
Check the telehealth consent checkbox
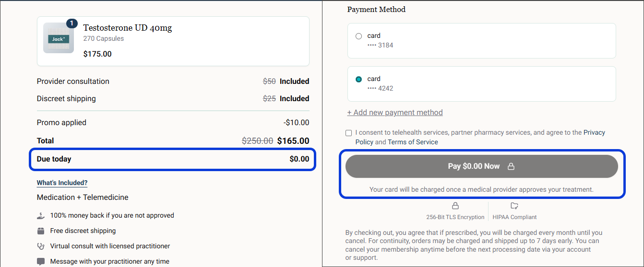[348, 133]
